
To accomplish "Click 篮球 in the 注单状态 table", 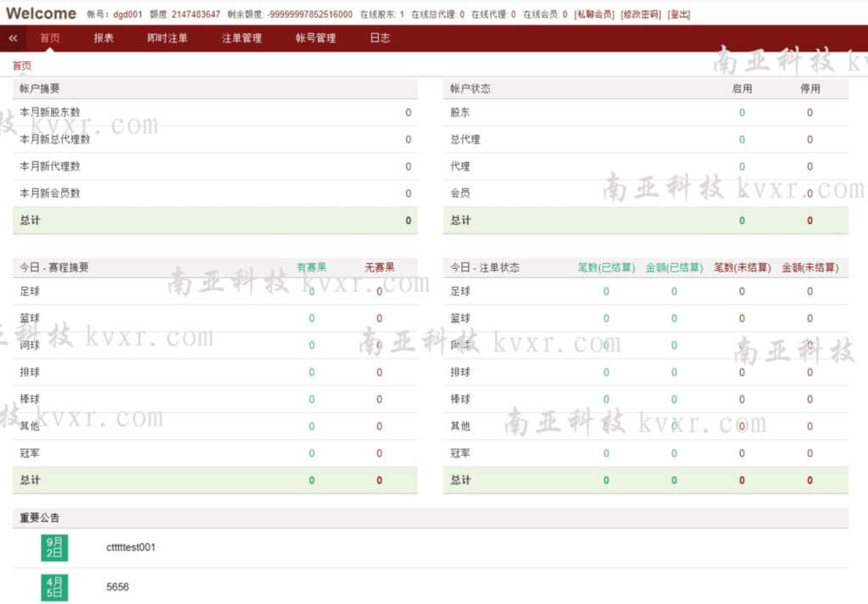I will pyautogui.click(x=460, y=319).
